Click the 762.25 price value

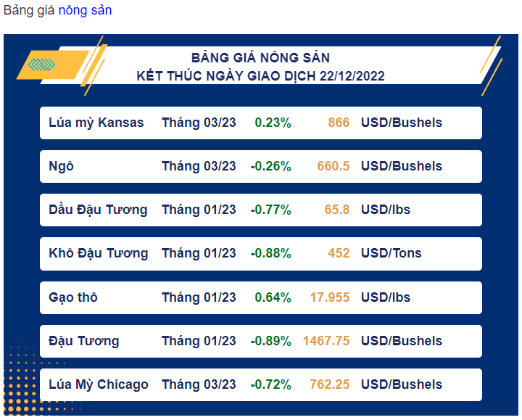pos(329,384)
